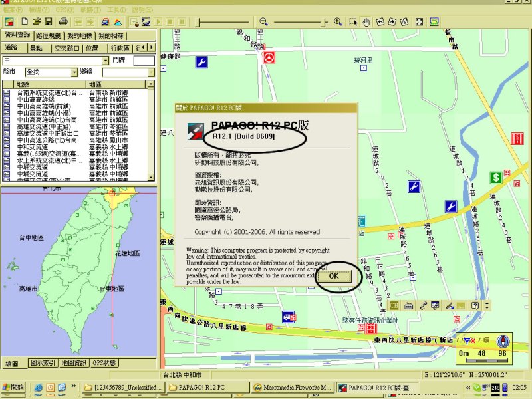Click the toolbar's first red-green map icon

pyautogui.click(x=9, y=22)
